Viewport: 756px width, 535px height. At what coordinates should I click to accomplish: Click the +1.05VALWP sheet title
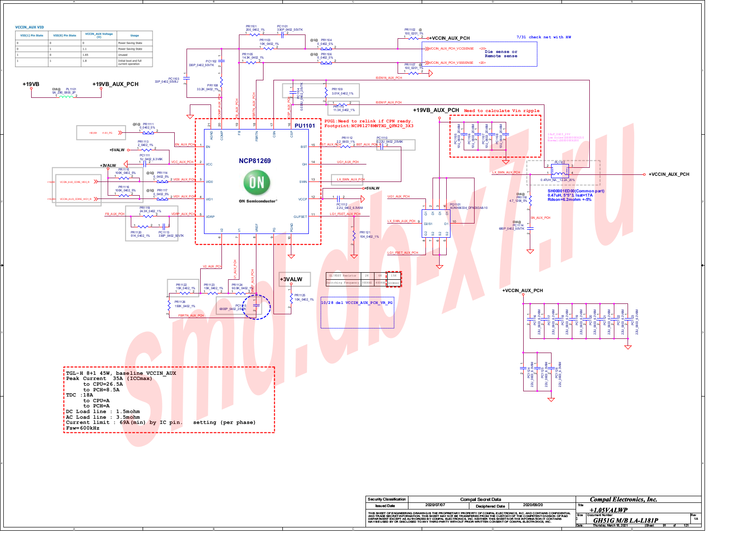click(609, 510)
